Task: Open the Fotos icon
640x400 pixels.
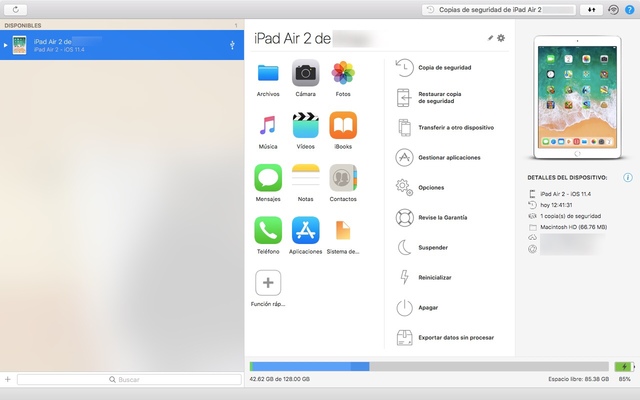Action: tap(343, 73)
